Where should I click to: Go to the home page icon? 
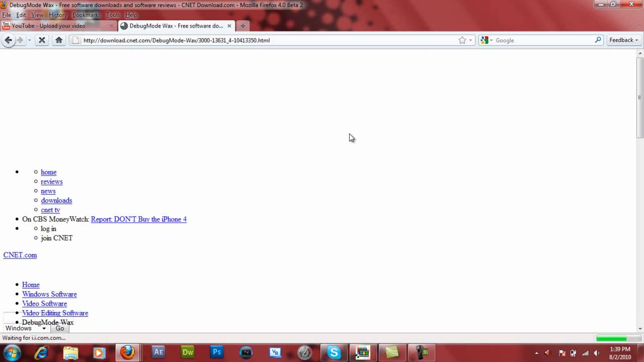tap(59, 40)
